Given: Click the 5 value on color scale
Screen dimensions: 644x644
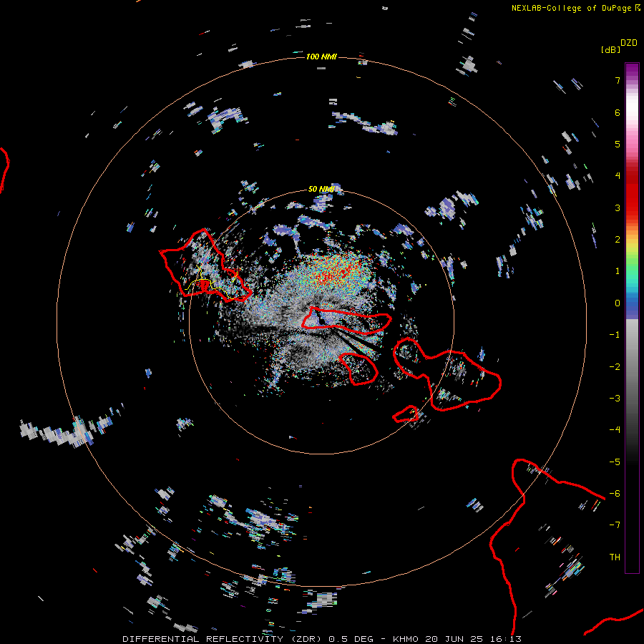Looking at the screenshot, I should pos(618,144).
